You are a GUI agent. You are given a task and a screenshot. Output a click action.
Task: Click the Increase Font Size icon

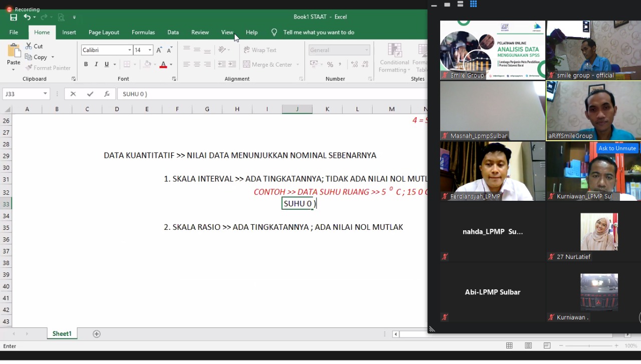pyautogui.click(x=159, y=50)
